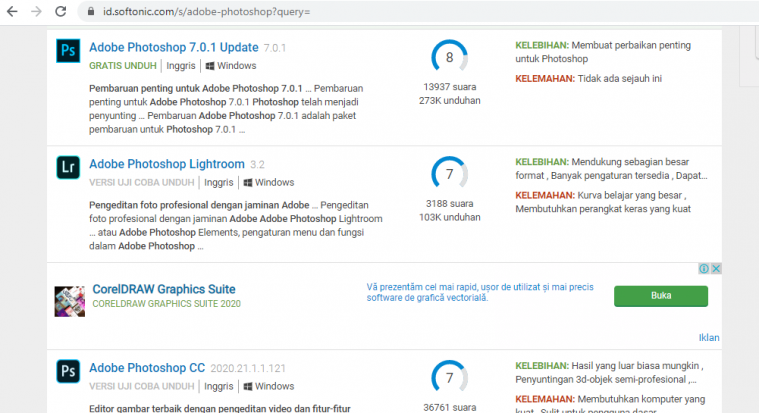
Task: Click the 3188 suara vote count
Action: tap(450, 204)
